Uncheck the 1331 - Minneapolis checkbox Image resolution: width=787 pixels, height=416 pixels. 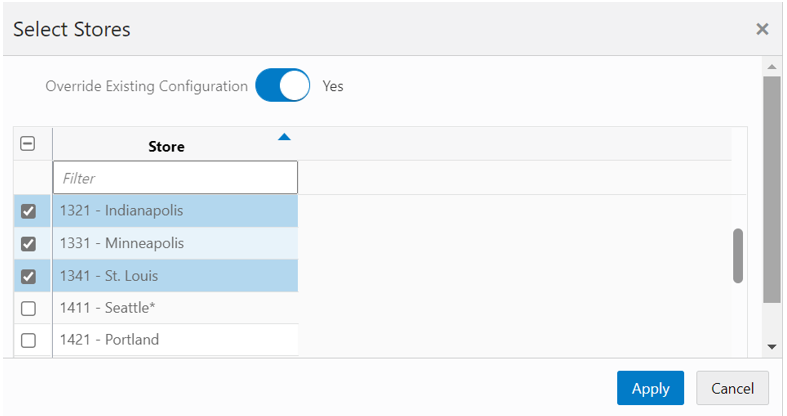pos(28,243)
